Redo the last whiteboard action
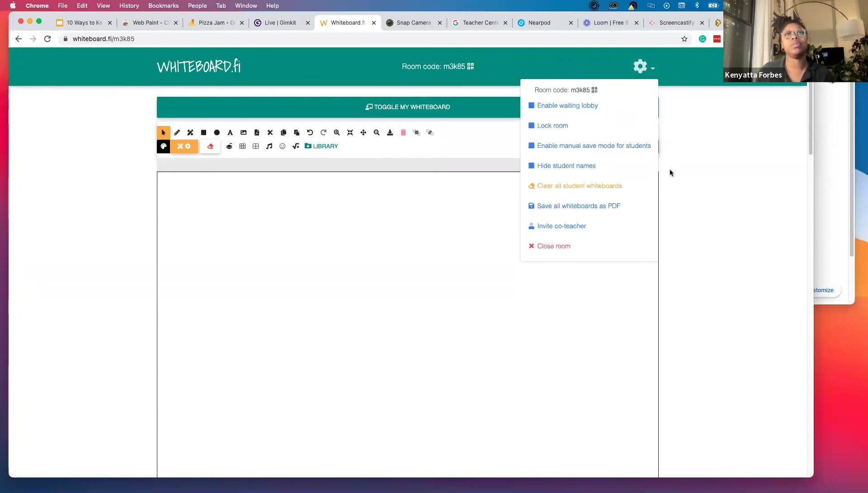The height and width of the screenshot is (493, 868). coord(323,133)
